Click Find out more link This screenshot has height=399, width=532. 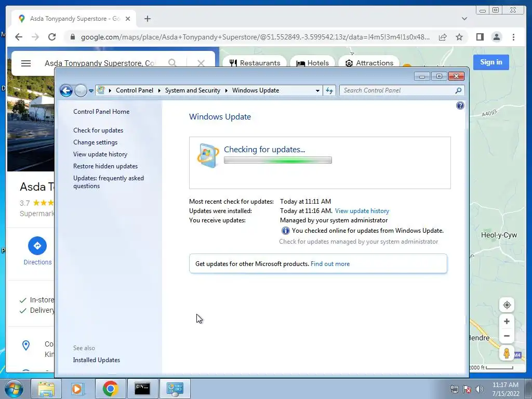click(330, 263)
